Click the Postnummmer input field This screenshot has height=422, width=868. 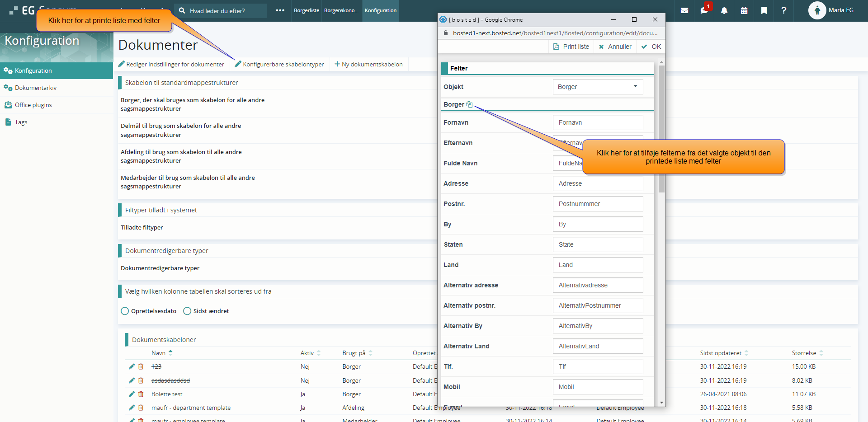click(598, 204)
